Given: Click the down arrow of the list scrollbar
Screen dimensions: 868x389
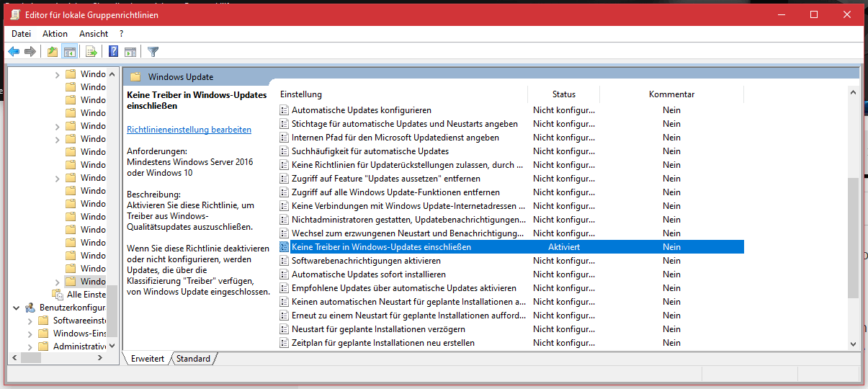Looking at the screenshot, I should click(853, 344).
